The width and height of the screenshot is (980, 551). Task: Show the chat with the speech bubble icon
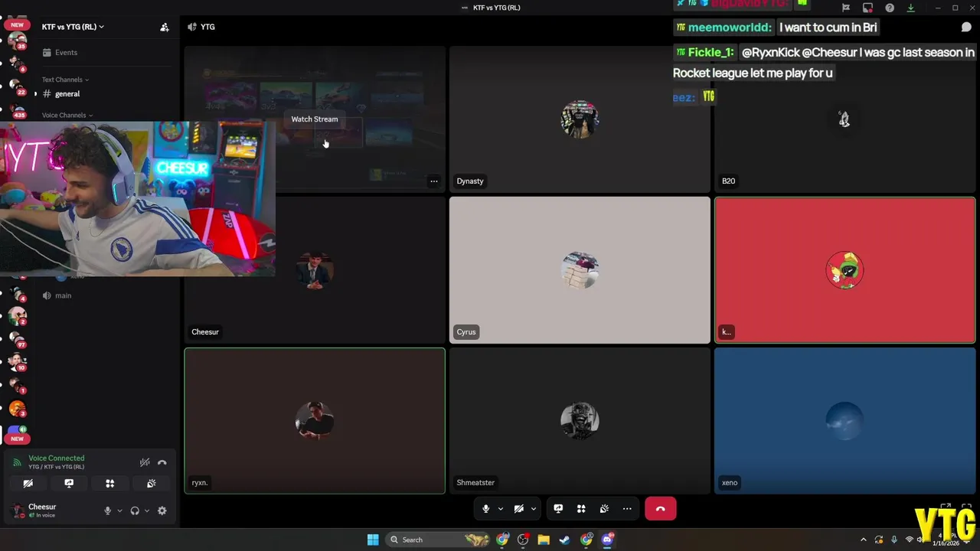(966, 27)
